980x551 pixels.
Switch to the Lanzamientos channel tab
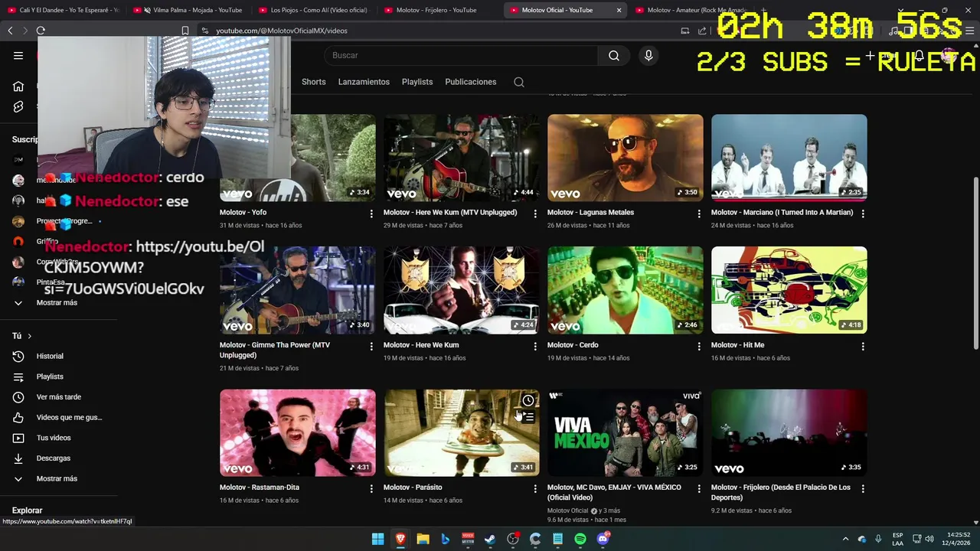tap(364, 82)
